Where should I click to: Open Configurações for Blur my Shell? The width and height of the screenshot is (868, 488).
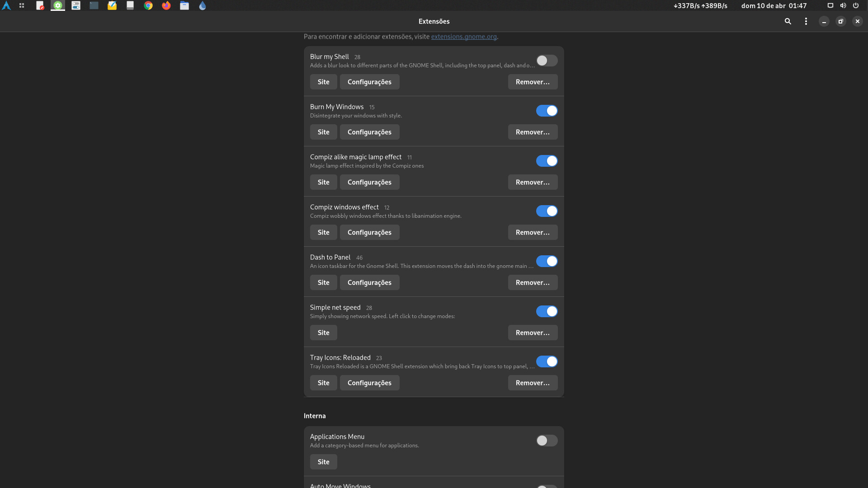(x=370, y=82)
